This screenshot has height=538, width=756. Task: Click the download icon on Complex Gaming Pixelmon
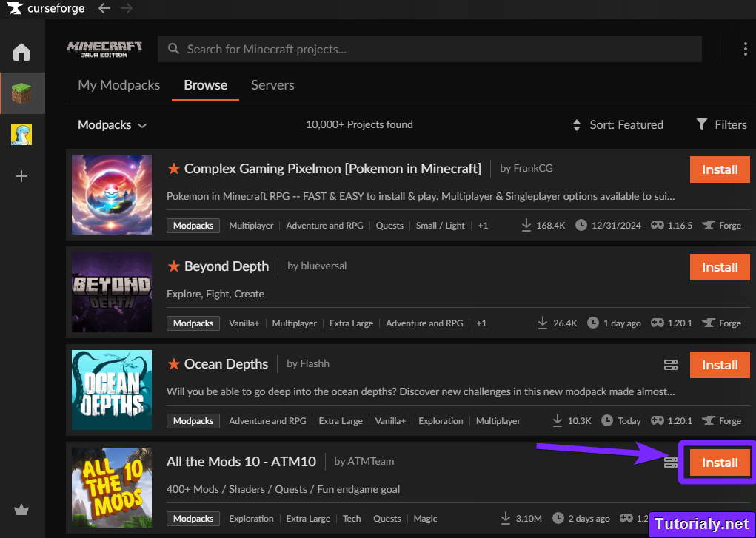[526, 225]
